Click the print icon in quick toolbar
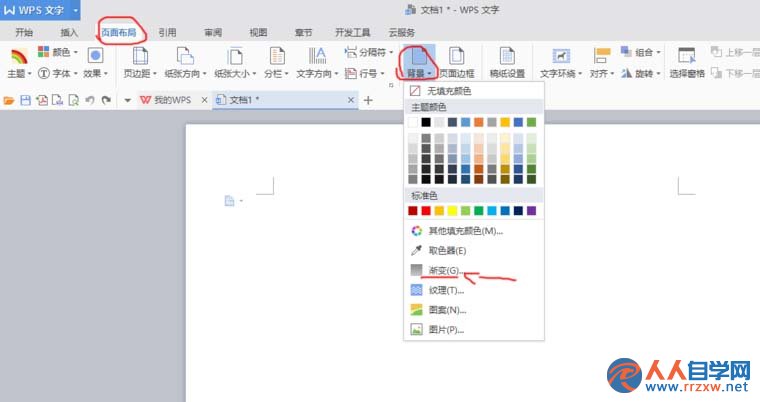 58,100
